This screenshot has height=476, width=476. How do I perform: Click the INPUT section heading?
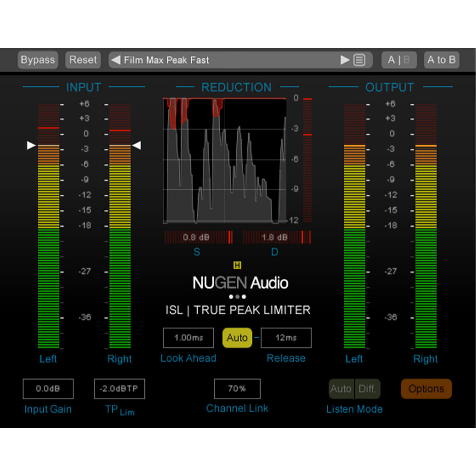[84, 87]
